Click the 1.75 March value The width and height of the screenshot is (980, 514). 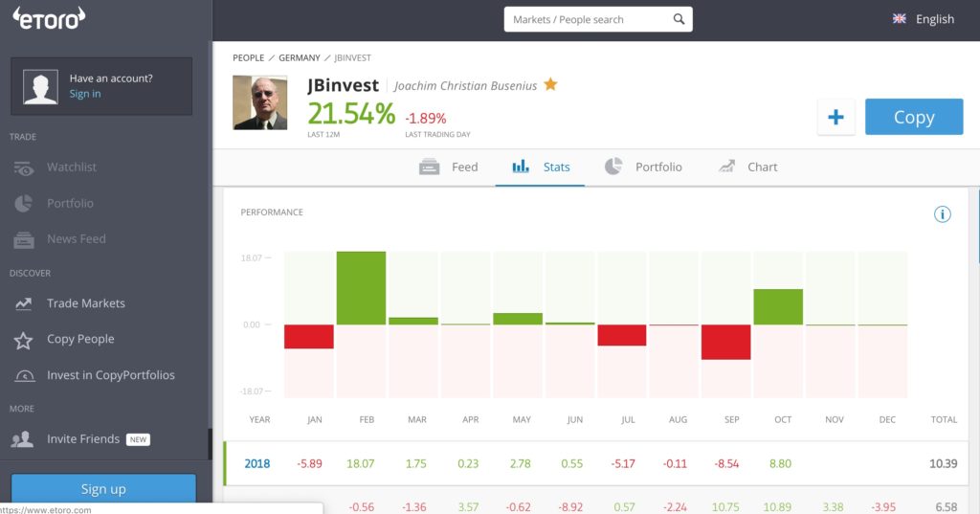(415, 464)
